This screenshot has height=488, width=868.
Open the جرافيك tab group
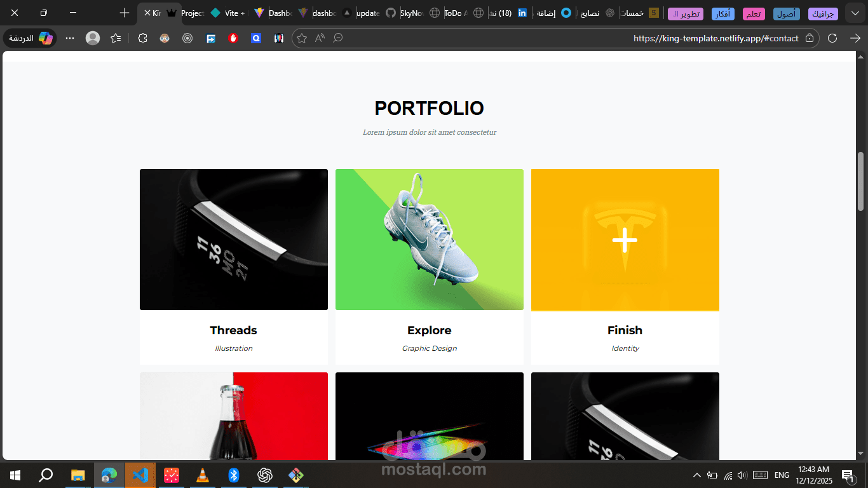coord(823,14)
